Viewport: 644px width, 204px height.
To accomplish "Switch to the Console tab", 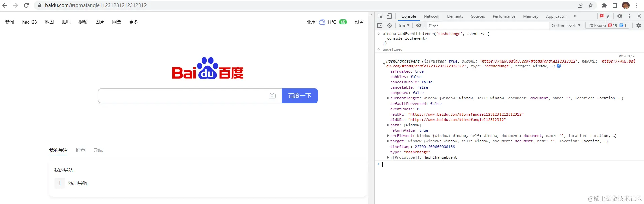I will point(409,16).
